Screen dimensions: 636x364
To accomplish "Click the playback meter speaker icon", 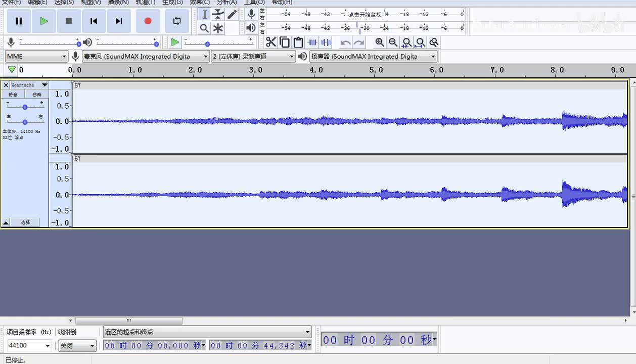I will 251,28.
